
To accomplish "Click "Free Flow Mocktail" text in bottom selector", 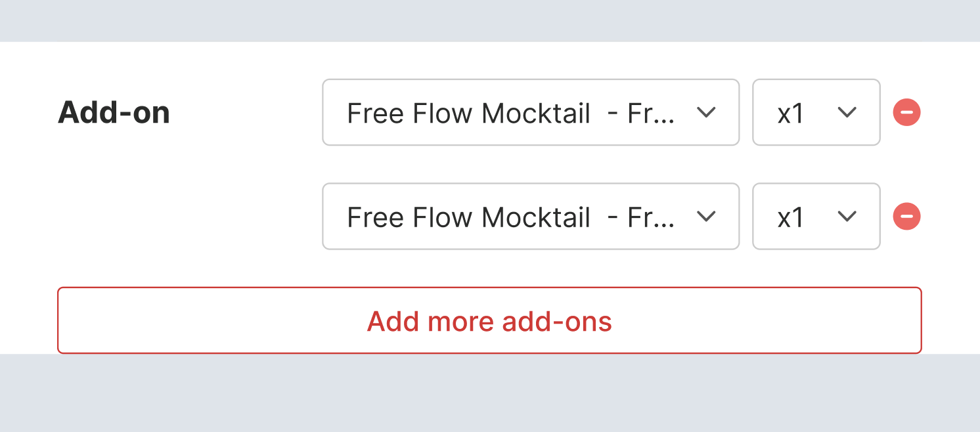I will 468,217.
